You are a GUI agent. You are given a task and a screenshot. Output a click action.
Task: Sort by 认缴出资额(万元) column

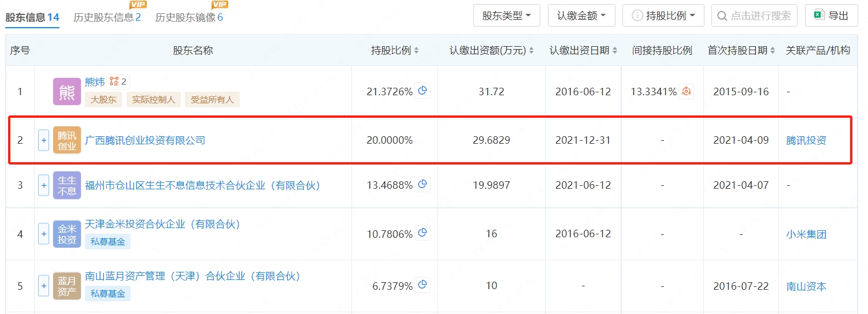point(532,51)
